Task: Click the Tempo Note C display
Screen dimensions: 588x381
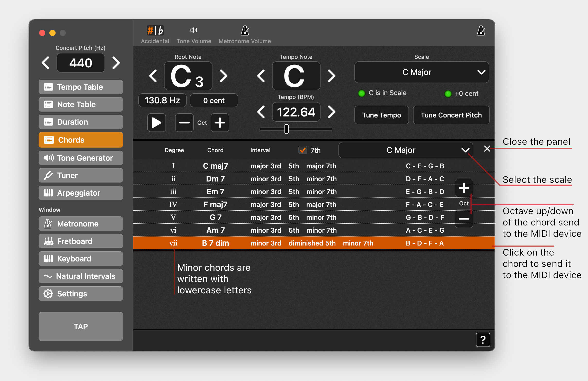Action: (x=296, y=76)
